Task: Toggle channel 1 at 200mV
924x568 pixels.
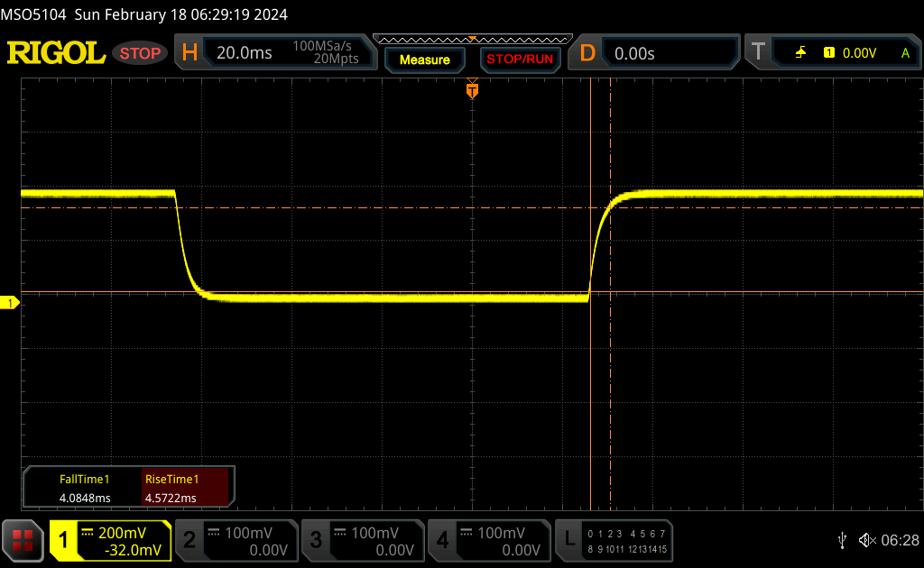Action: (x=110, y=540)
